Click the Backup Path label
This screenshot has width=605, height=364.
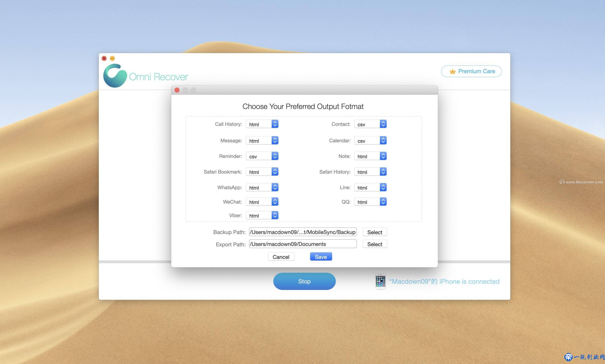point(229,232)
